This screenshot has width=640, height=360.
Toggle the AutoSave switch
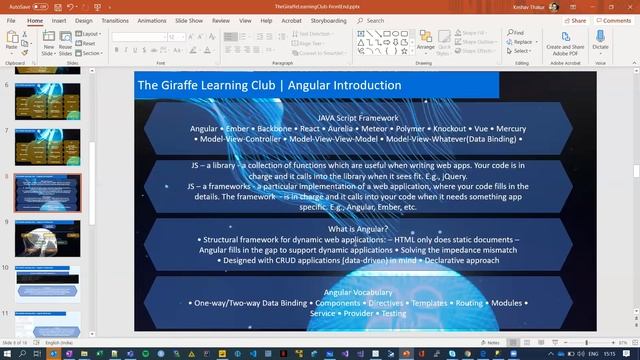click(40, 7)
